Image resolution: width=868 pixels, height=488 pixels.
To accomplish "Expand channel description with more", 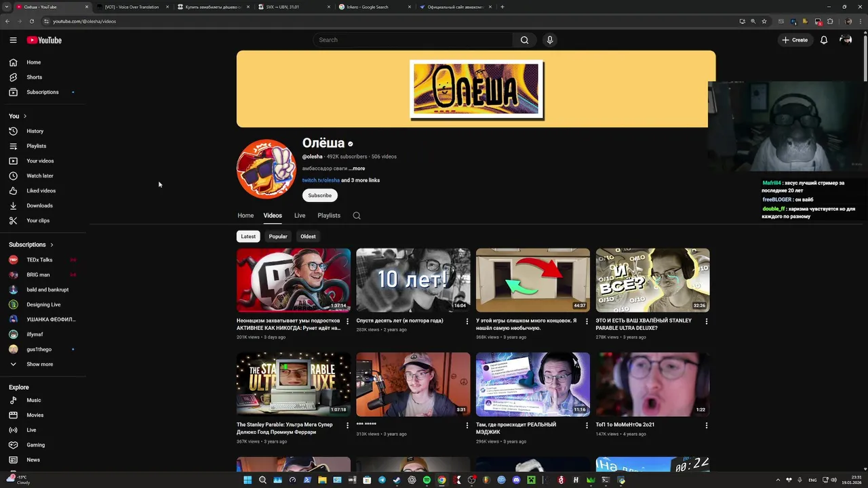I will pyautogui.click(x=357, y=169).
